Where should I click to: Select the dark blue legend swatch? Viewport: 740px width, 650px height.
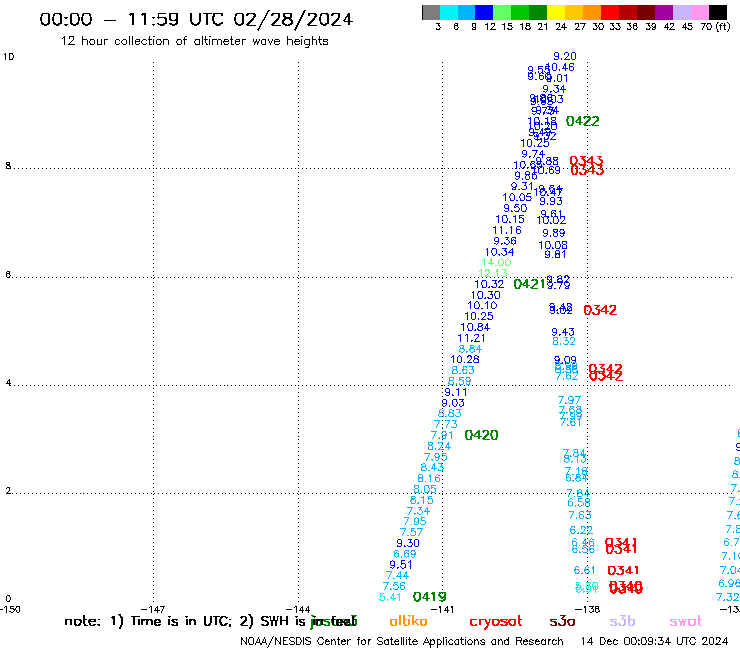484,12
